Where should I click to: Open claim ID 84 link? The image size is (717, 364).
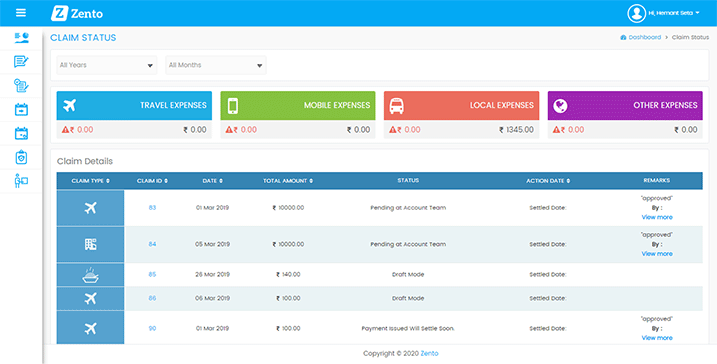(152, 244)
